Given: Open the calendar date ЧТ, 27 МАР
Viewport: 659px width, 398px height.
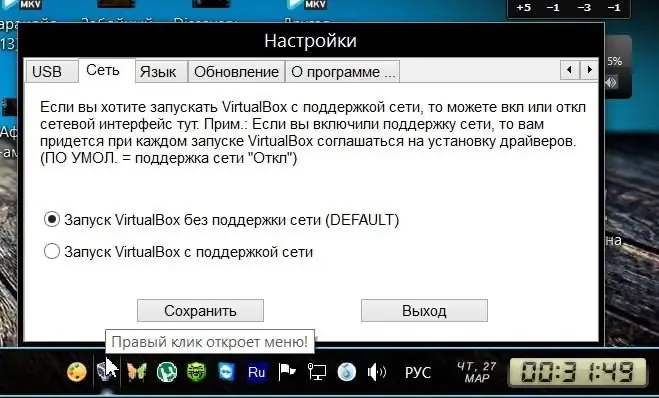Looking at the screenshot, I should click(x=477, y=372).
